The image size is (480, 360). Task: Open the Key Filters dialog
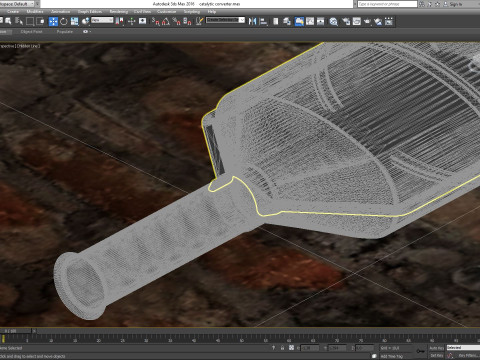coord(469,356)
